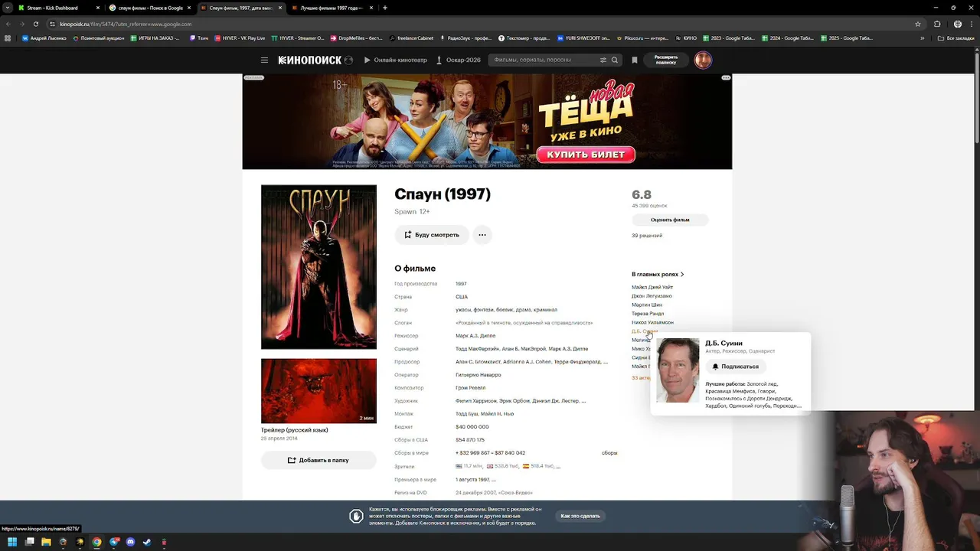
Task: Open File Explorer from taskbar
Action: coord(46,542)
